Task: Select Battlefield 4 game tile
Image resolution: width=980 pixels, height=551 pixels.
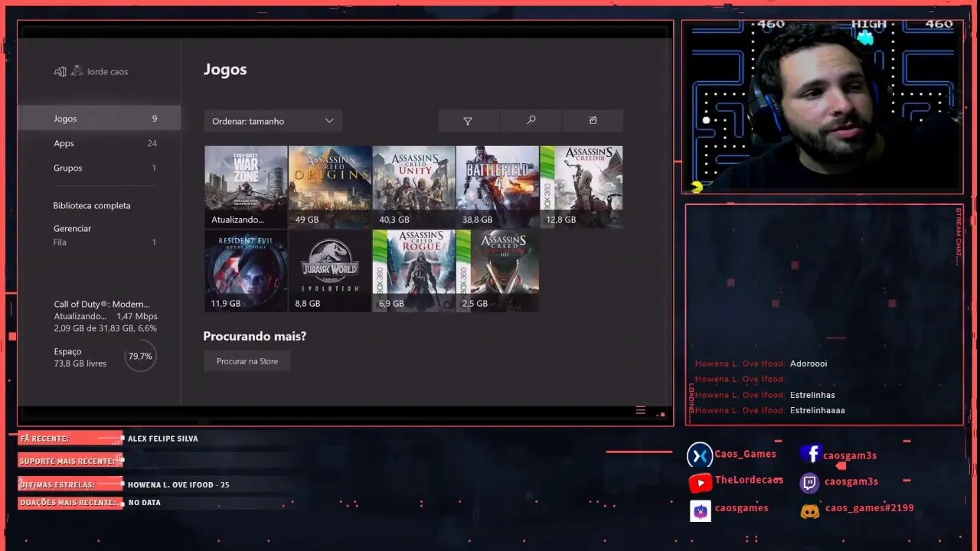Action: (498, 187)
